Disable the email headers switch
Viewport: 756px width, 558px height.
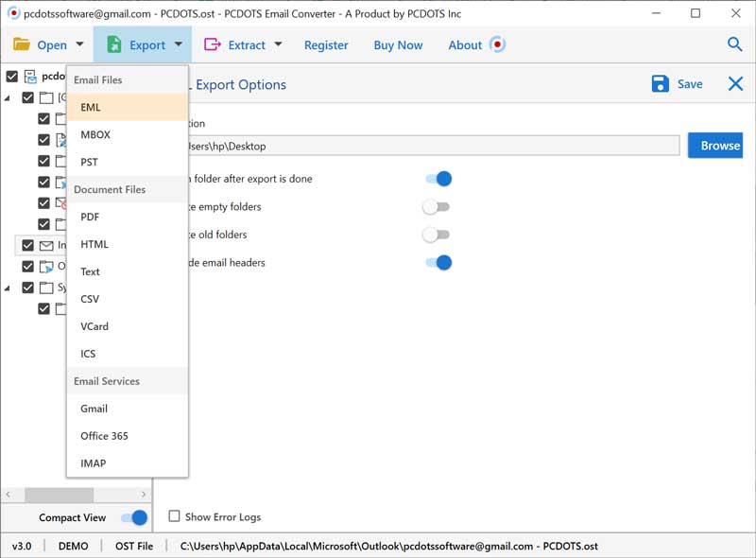(x=438, y=263)
